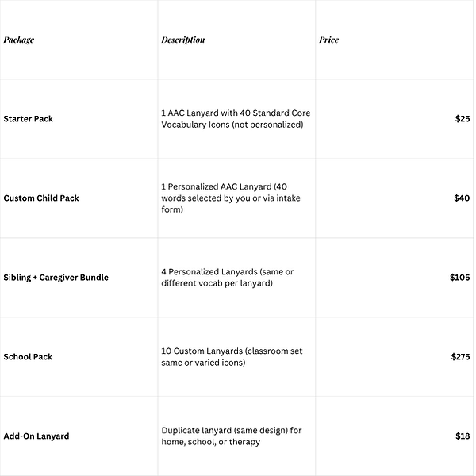Click the Duplicate lanyard description text

pyautogui.click(x=232, y=431)
